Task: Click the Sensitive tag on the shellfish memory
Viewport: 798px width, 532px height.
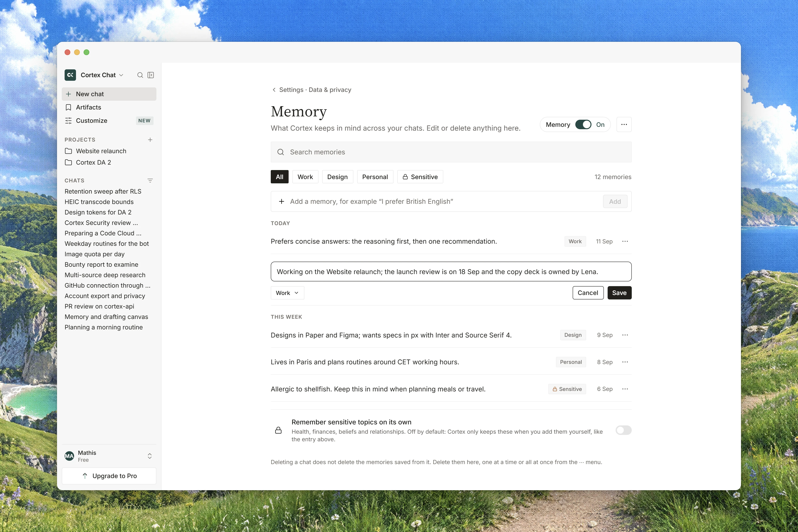Action: tap(567, 389)
